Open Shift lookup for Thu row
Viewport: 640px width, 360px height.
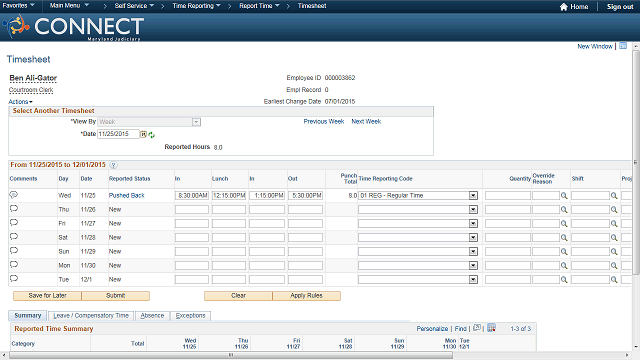click(x=614, y=210)
